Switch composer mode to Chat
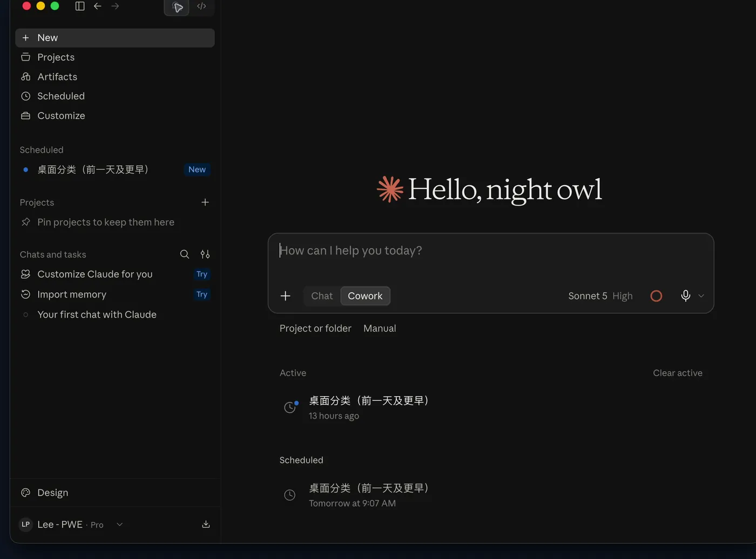 (x=322, y=296)
